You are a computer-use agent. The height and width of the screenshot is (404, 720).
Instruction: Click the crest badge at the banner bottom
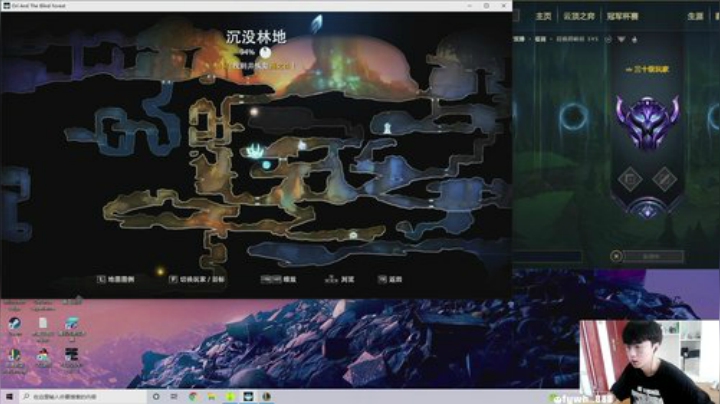click(x=647, y=210)
